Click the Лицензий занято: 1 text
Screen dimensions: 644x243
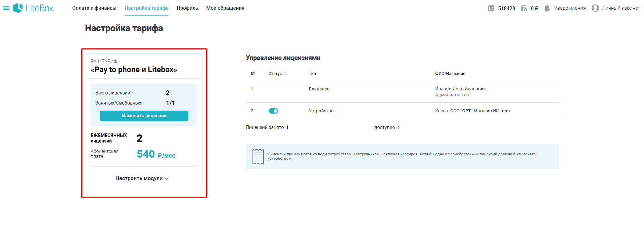(267, 127)
